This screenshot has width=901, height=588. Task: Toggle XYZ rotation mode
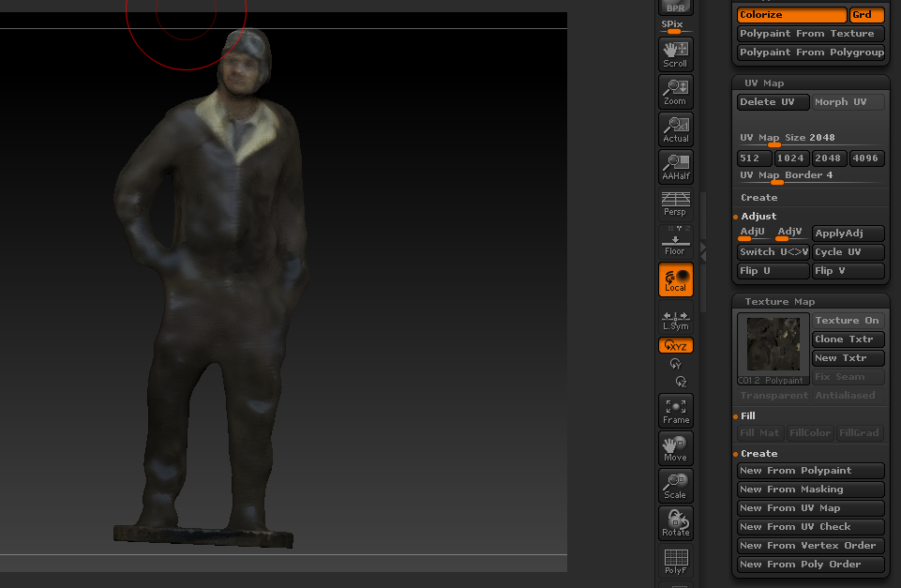(675, 345)
